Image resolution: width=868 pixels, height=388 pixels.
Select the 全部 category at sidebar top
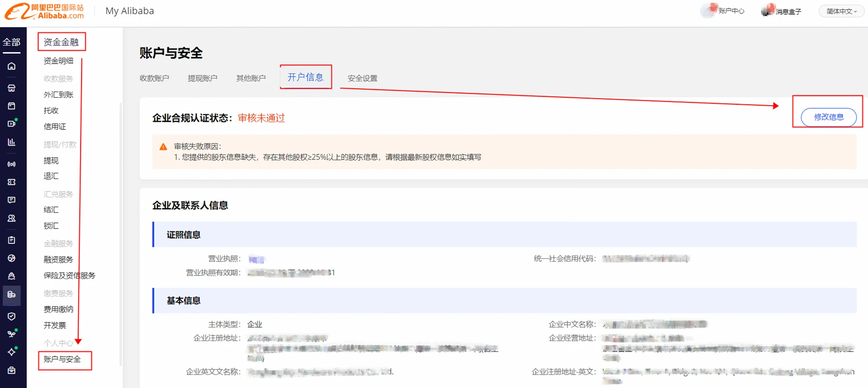pos(12,42)
